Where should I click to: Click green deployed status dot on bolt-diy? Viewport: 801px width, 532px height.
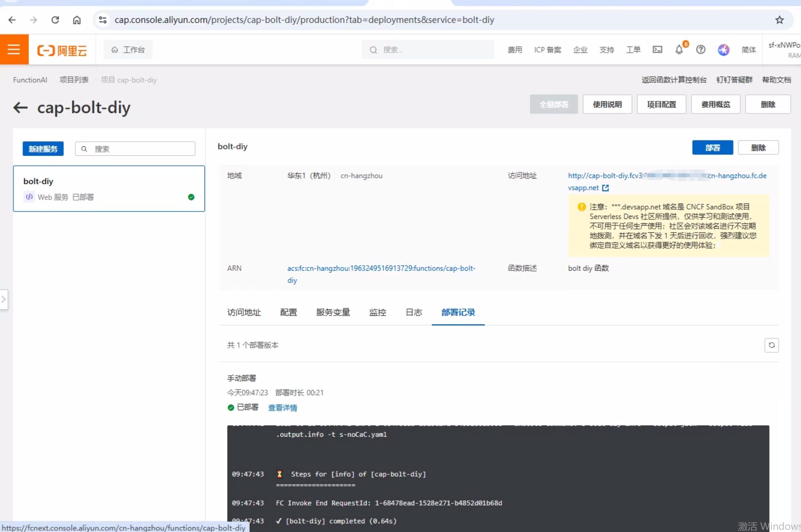click(x=191, y=197)
